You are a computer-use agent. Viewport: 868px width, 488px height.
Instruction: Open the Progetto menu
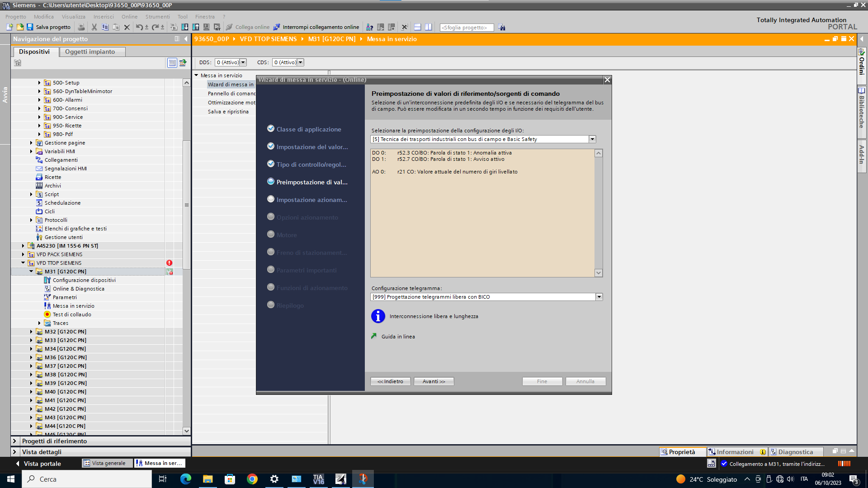[x=16, y=17]
